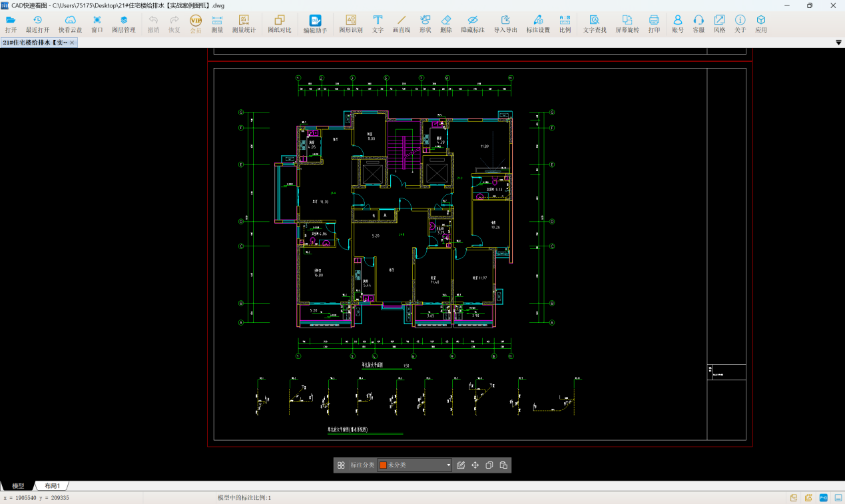Open 文字查找 text search
The image size is (845, 504).
(595, 24)
